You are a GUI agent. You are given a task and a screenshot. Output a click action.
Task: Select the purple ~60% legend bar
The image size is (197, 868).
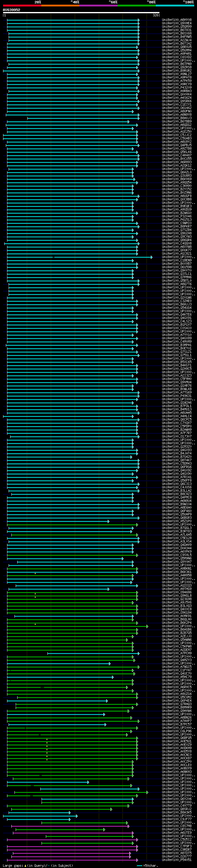coord(98,6)
